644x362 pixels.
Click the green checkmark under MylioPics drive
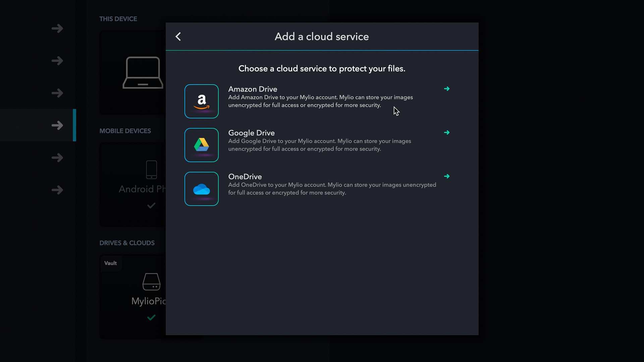click(x=151, y=317)
